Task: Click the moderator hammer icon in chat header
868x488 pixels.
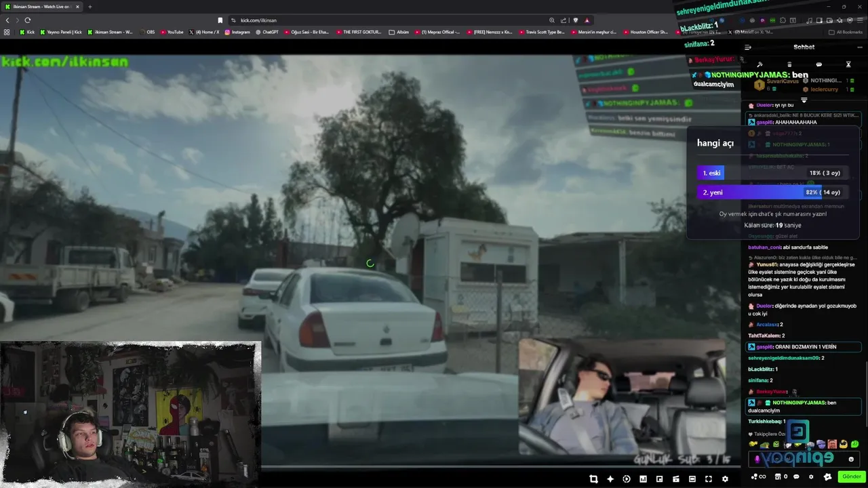Action: pyautogui.click(x=759, y=64)
